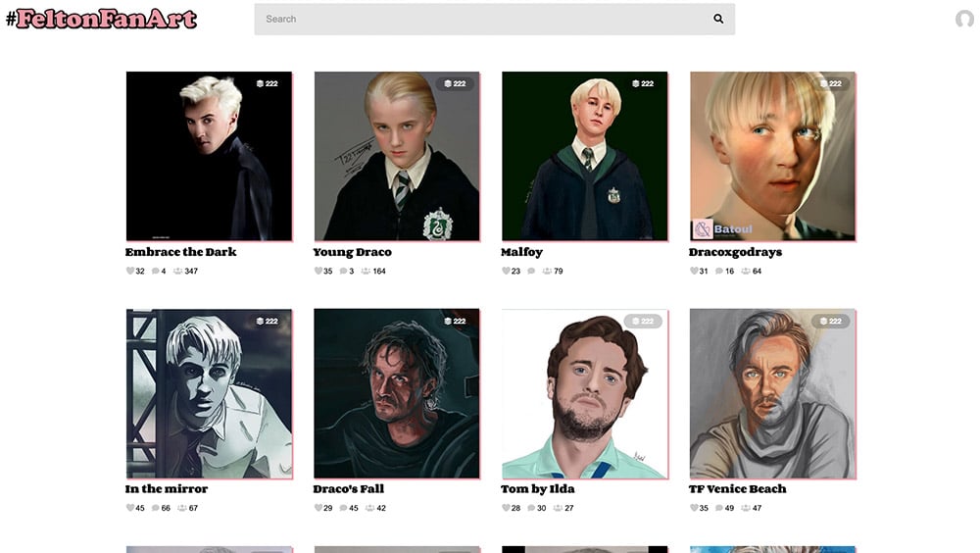Open comments icon under TF Venice Beach

[x=718, y=508]
